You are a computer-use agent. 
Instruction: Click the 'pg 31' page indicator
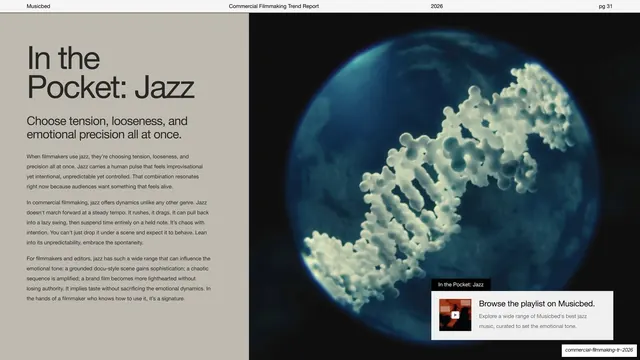pyautogui.click(x=606, y=6)
